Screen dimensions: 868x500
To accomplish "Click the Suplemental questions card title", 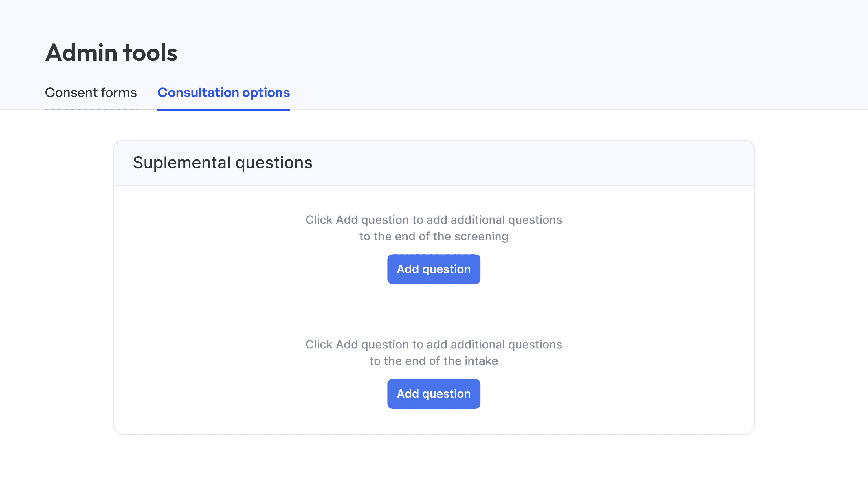I will [x=222, y=163].
